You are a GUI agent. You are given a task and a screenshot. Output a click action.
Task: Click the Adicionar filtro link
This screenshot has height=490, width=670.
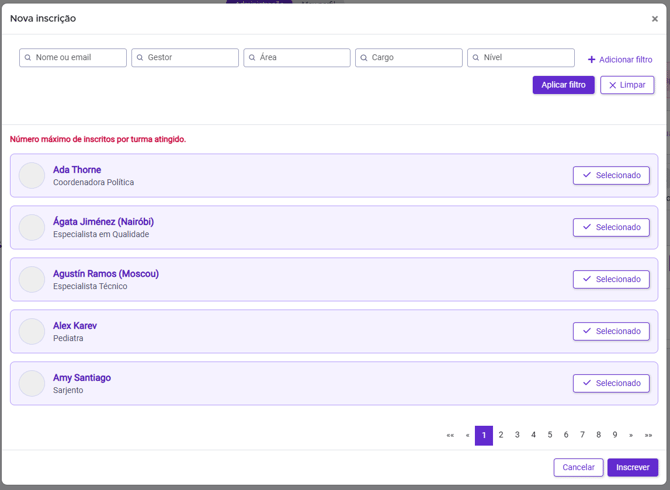[620, 60]
